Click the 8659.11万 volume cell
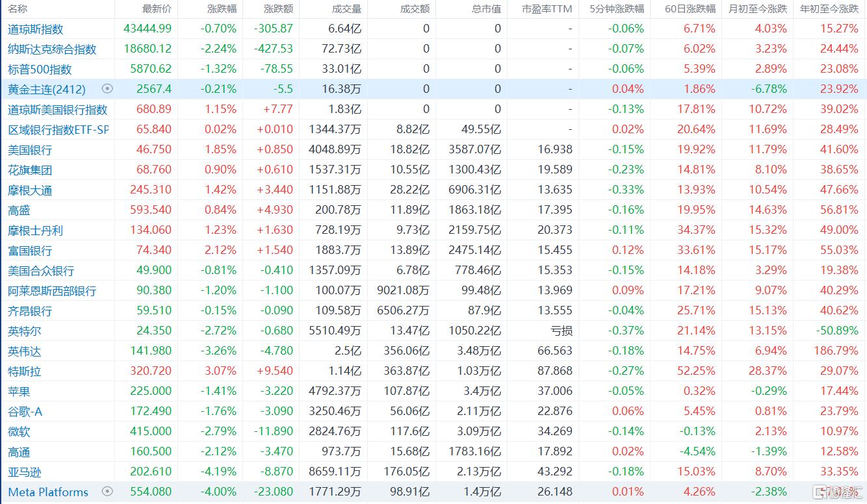This screenshot has height=504, width=867. [x=335, y=472]
